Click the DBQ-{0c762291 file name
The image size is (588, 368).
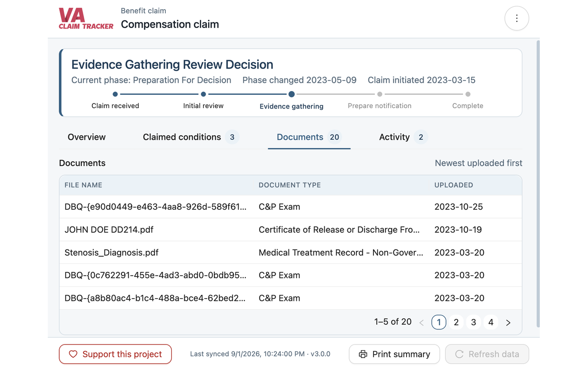coord(156,275)
